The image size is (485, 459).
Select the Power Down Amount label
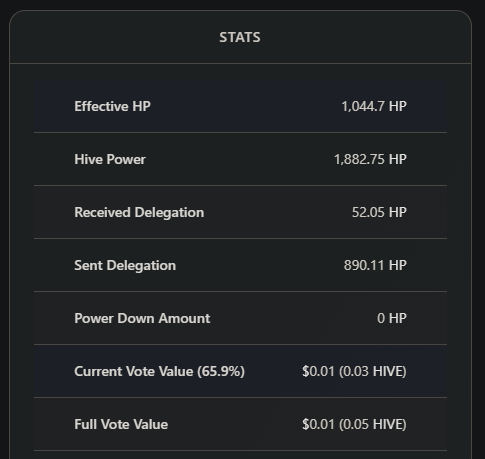click(x=142, y=318)
